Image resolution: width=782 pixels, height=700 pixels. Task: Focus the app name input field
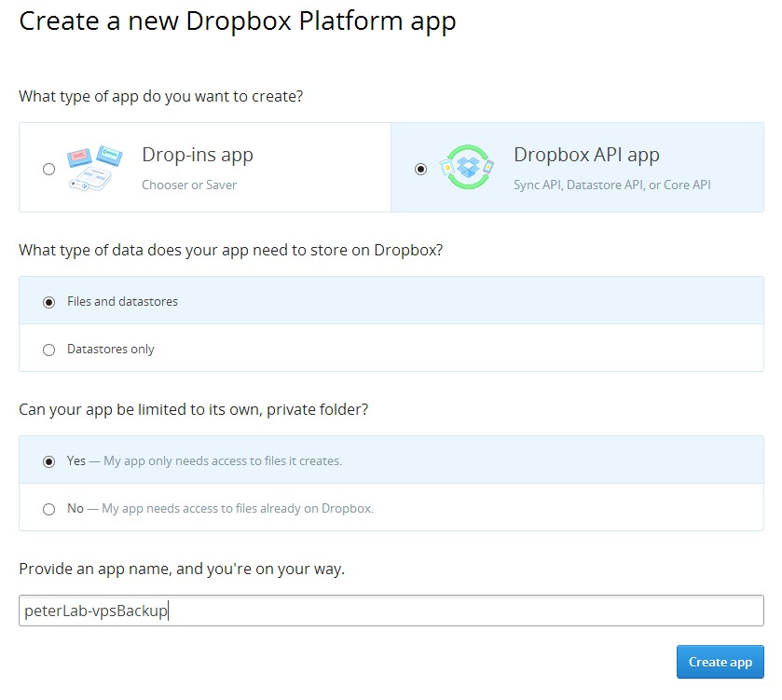point(391,611)
